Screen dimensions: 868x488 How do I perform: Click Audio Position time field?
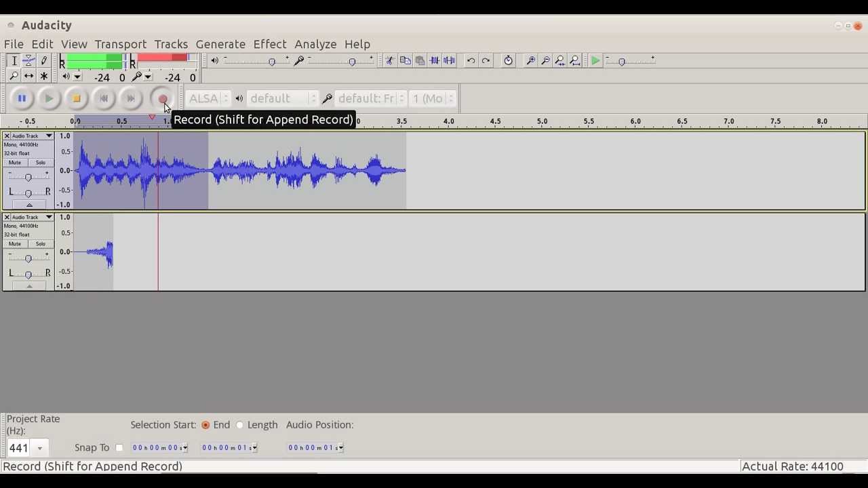click(315, 448)
